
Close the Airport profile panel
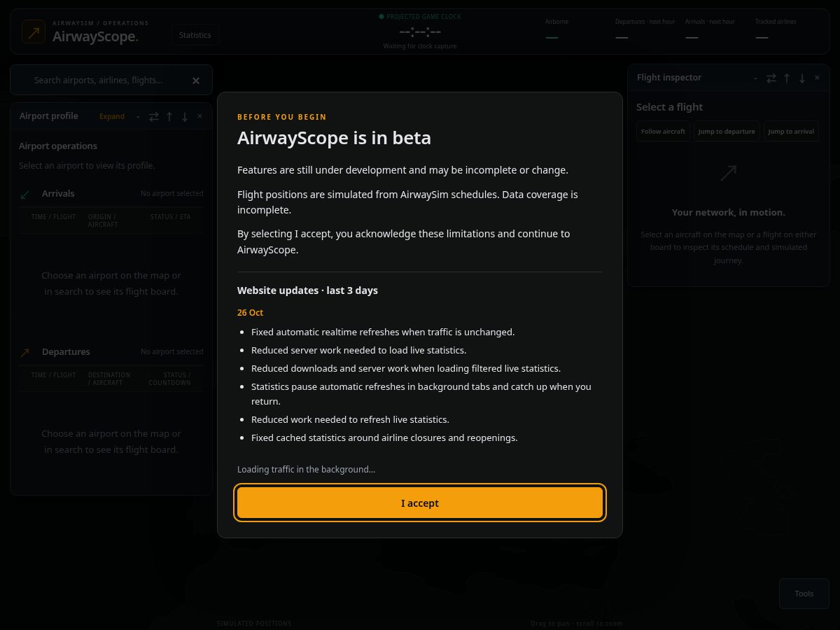[x=200, y=116]
